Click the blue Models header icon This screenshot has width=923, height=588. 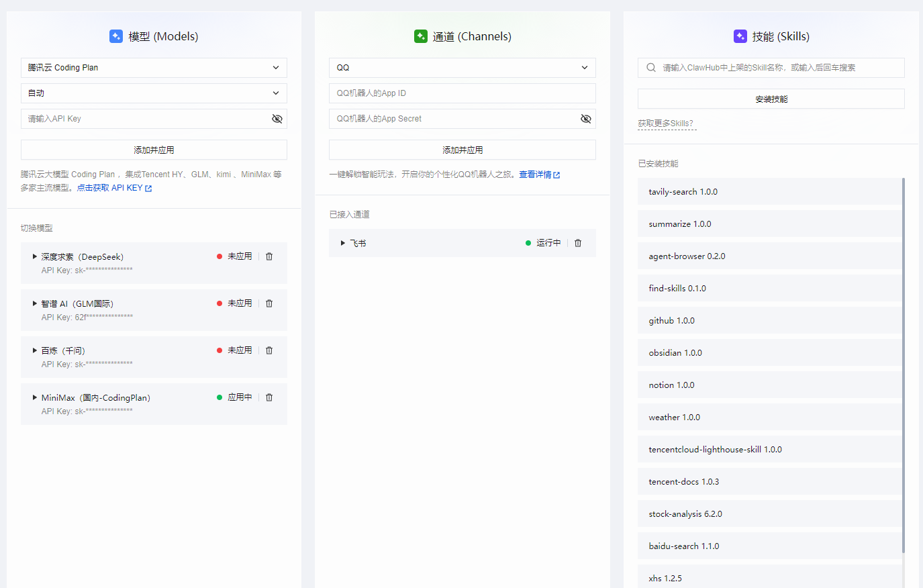[116, 36]
